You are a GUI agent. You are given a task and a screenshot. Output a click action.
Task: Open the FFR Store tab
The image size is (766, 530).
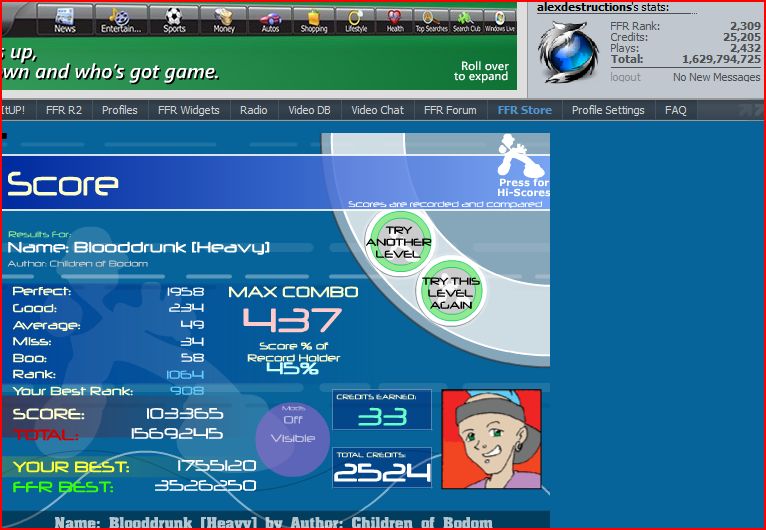pyautogui.click(x=525, y=110)
